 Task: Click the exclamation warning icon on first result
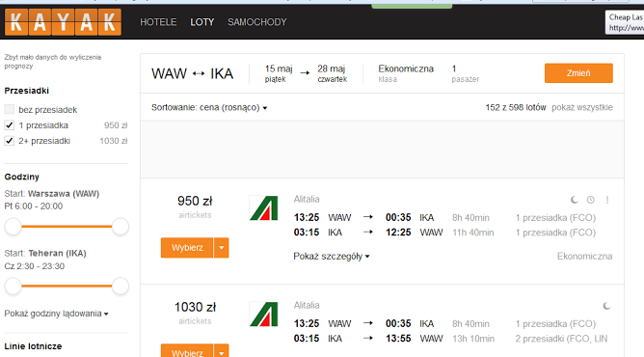[607, 200]
